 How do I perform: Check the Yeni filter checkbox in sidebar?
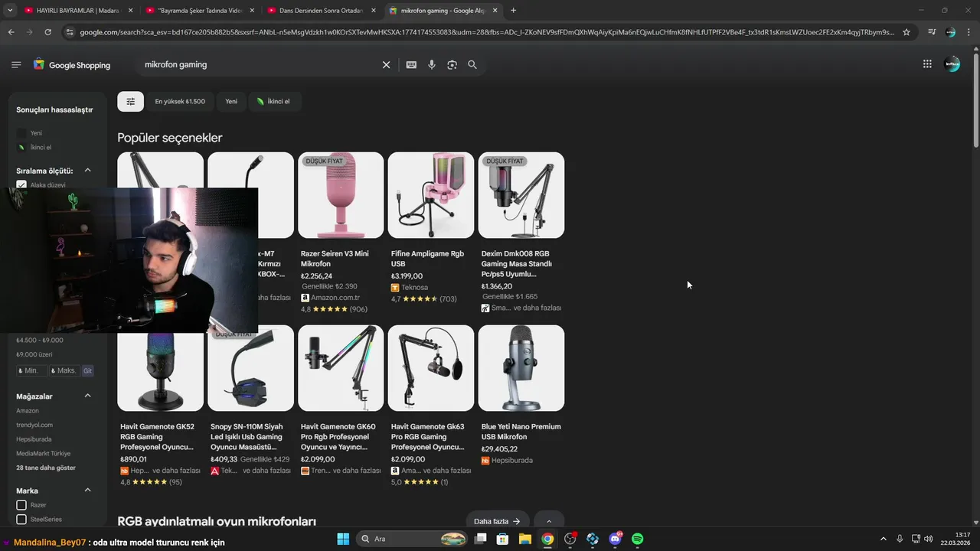[21, 133]
